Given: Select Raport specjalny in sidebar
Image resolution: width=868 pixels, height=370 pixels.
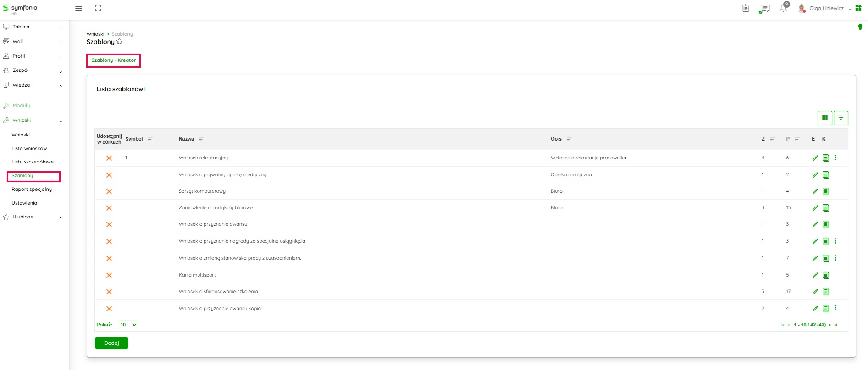Looking at the screenshot, I should 32,190.
